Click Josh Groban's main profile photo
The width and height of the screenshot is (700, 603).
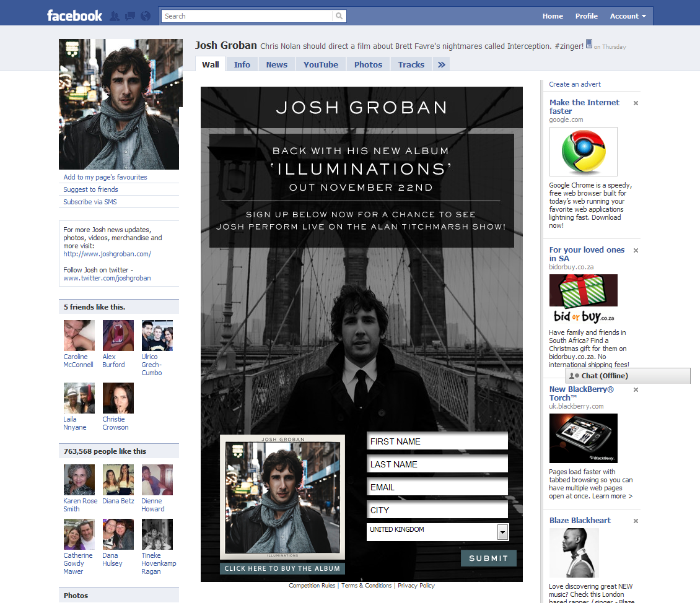coord(119,104)
